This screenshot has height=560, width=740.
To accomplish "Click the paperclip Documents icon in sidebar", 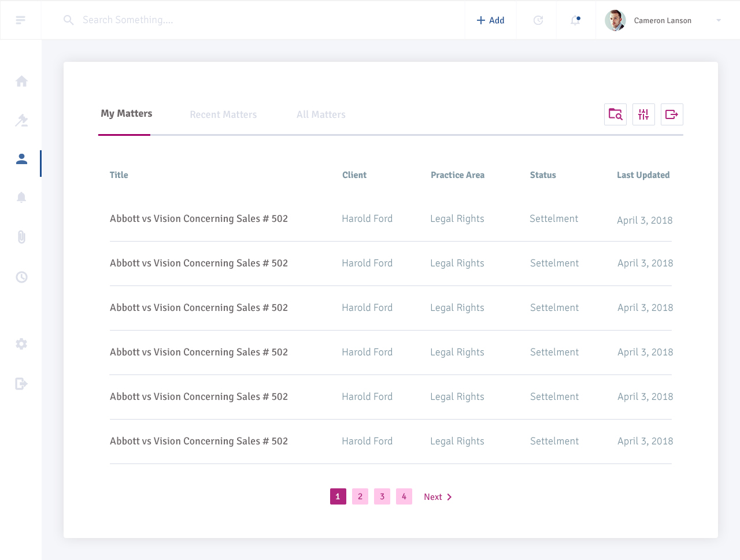I will [x=21, y=237].
